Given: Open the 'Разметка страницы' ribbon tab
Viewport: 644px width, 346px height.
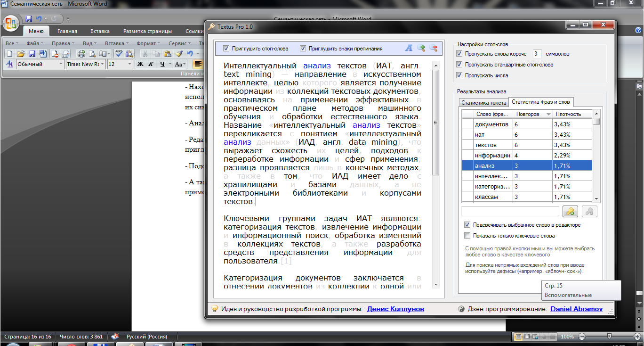Looking at the screenshot, I should 147,32.
